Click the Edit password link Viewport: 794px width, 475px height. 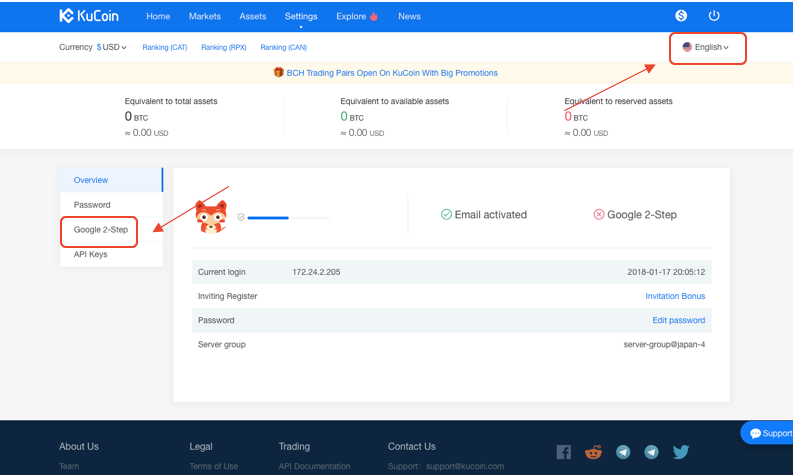679,321
